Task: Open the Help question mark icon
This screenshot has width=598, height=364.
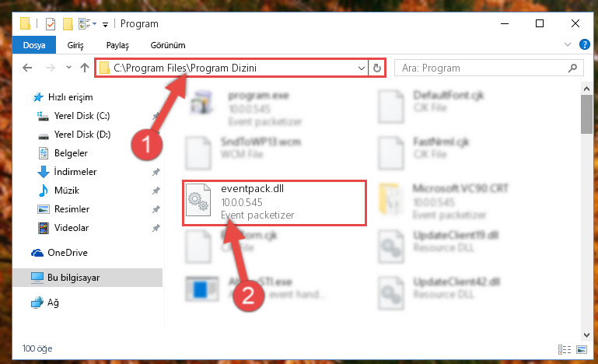Action: click(584, 44)
